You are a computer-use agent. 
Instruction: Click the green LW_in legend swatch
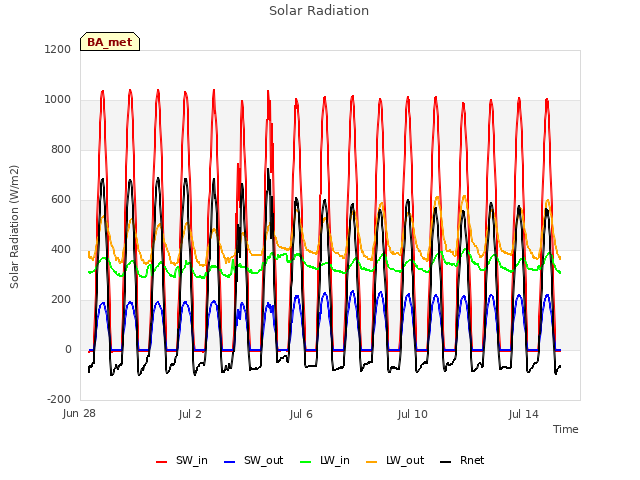pos(306,462)
